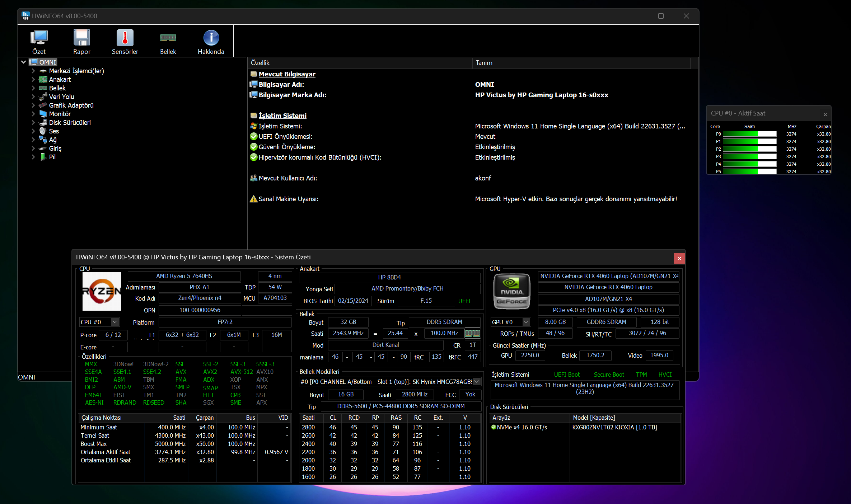The image size is (851, 504).
Task: Click the Model [Kapasite] column header
Action: coord(625,418)
